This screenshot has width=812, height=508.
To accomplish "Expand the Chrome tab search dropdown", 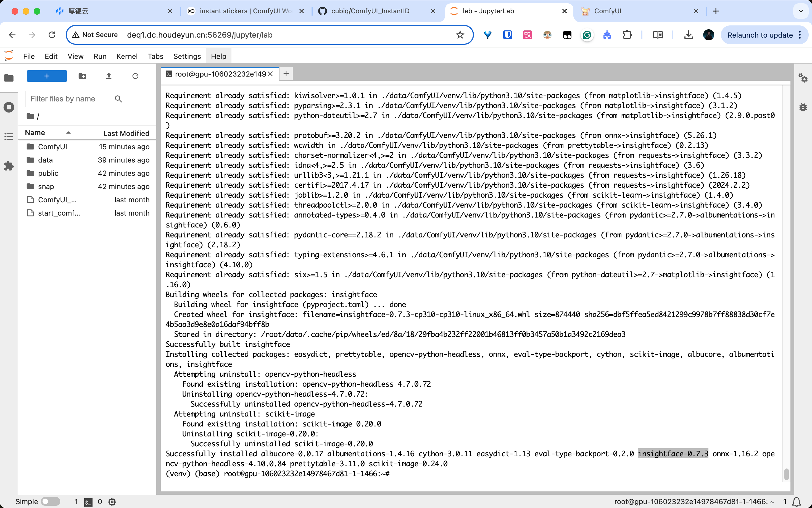I will click(x=801, y=11).
